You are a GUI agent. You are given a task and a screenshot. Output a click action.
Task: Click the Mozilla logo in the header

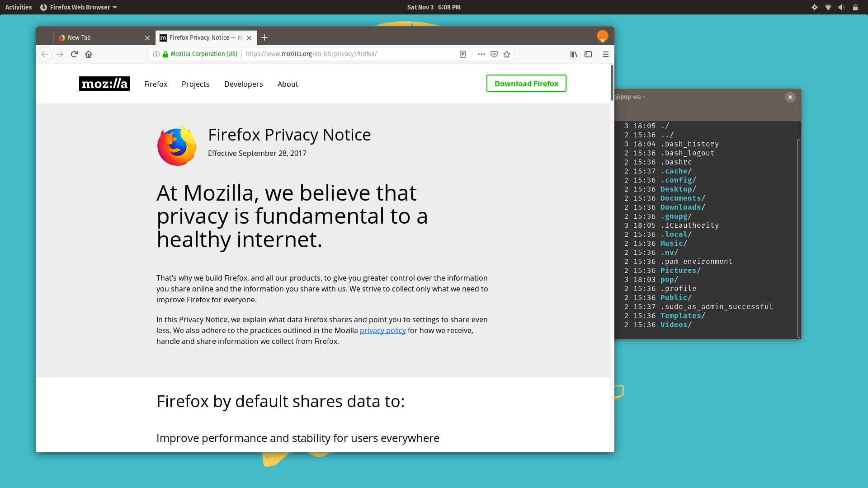[104, 84]
